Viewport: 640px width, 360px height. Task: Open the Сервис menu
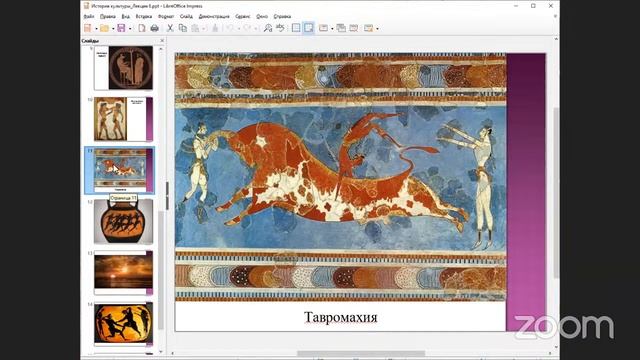(242, 17)
